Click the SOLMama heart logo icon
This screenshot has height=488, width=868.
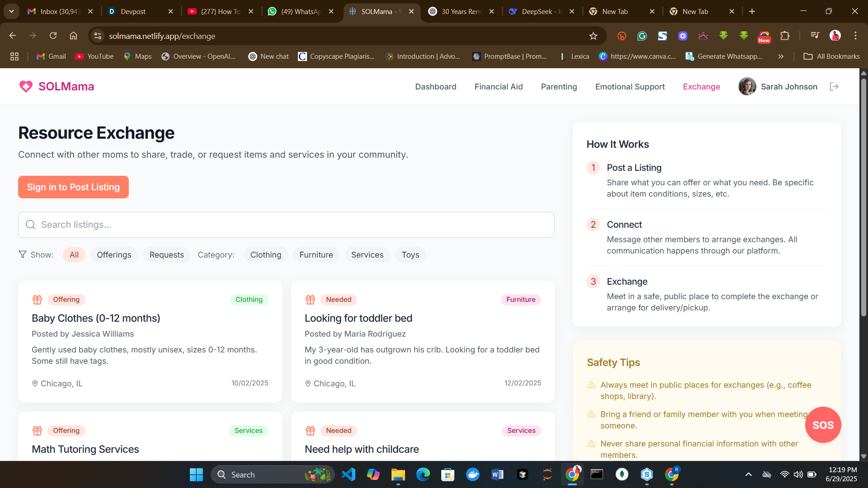(x=26, y=86)
